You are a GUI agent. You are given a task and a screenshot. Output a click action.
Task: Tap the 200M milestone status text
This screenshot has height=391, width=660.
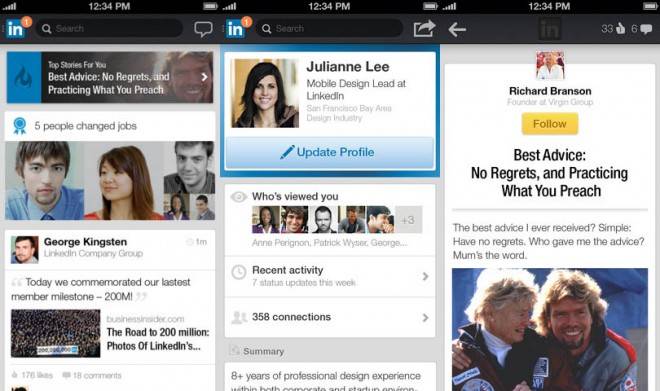click(x=101, y=289)
